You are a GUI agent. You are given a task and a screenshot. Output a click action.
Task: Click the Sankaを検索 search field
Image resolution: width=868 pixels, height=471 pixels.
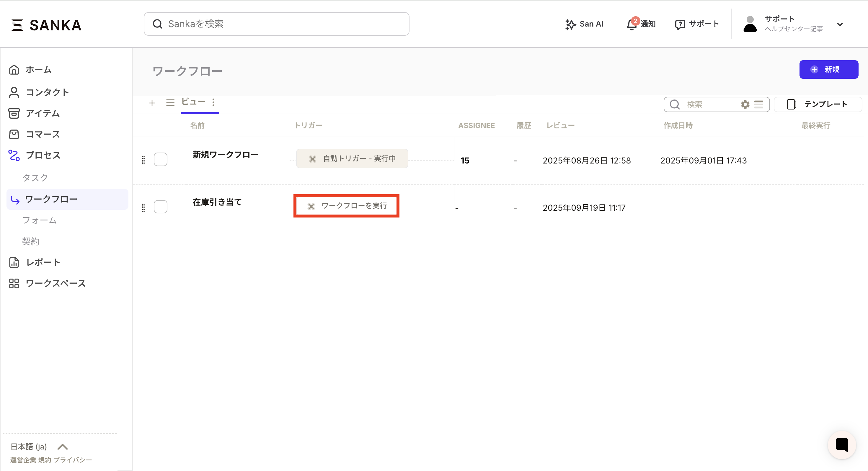click(276, 24)
